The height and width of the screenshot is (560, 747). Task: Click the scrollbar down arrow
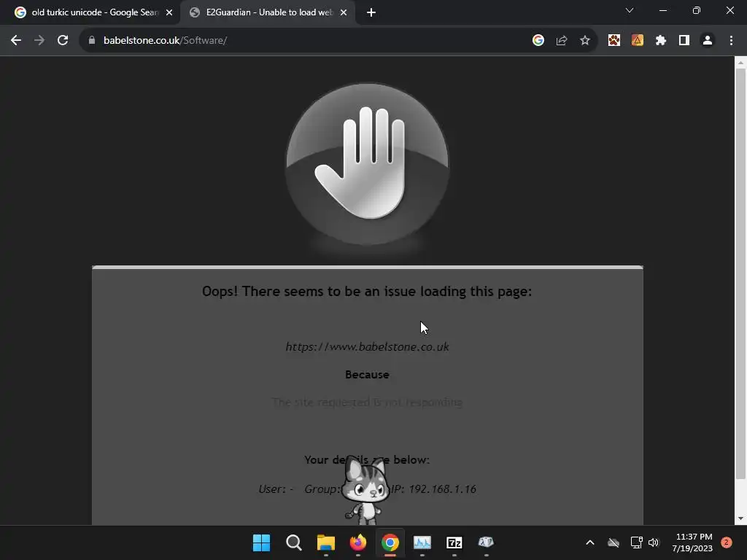740,518
